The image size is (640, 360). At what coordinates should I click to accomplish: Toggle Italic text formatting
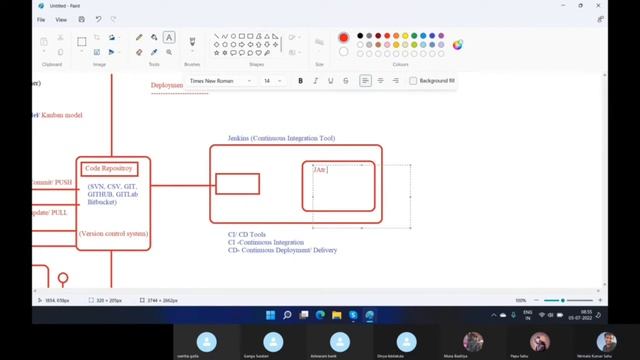316,81
